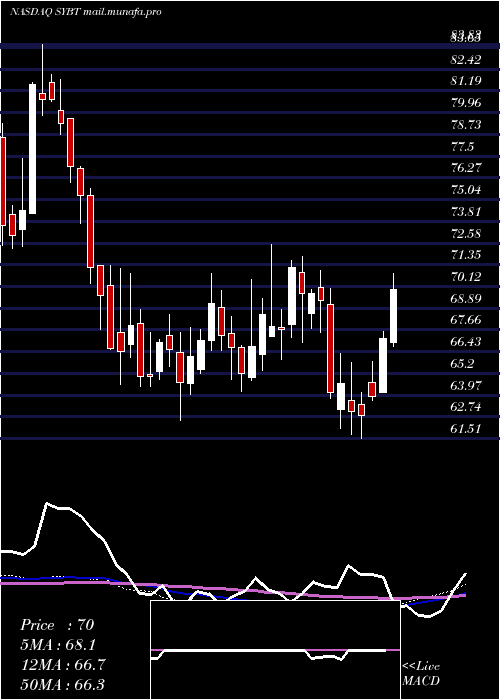Select the 81.19 price axis label

click(x=467, y=81)
